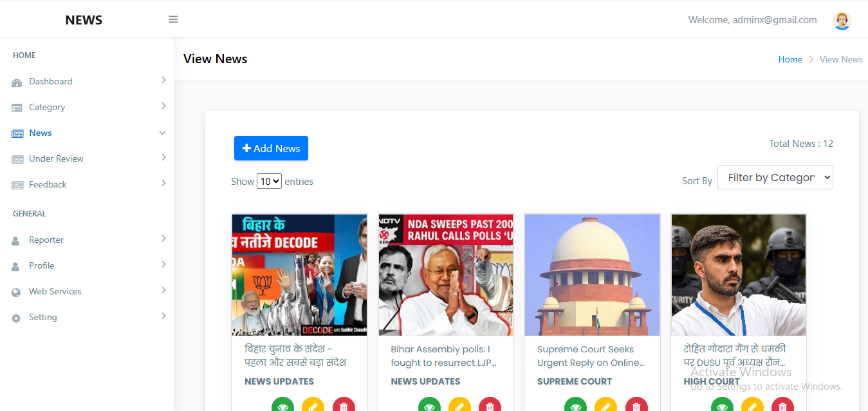Click green eye view icon on High Court card
The width and height of the screenshot is (868, 411).
pyautogui.click(x=722, y=406)
